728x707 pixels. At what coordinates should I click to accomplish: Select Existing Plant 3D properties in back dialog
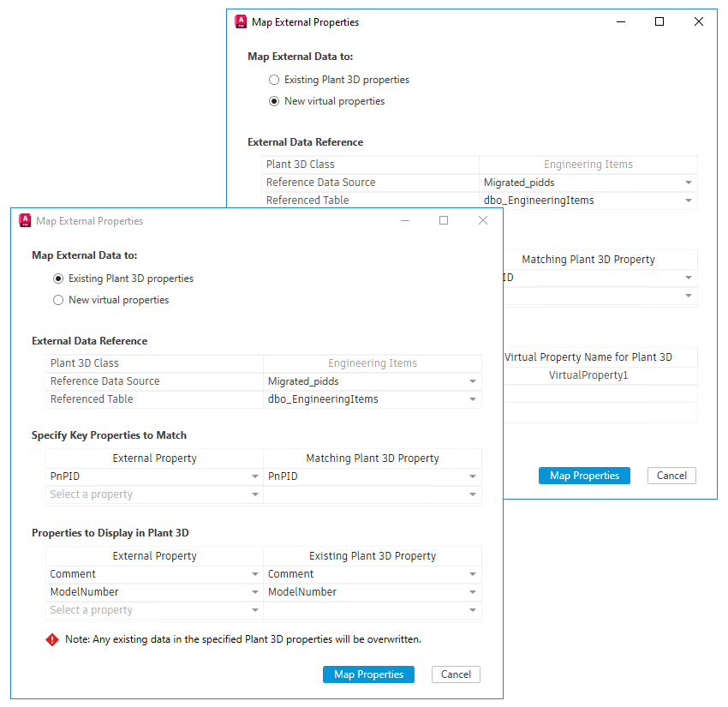tap(274, 80)
